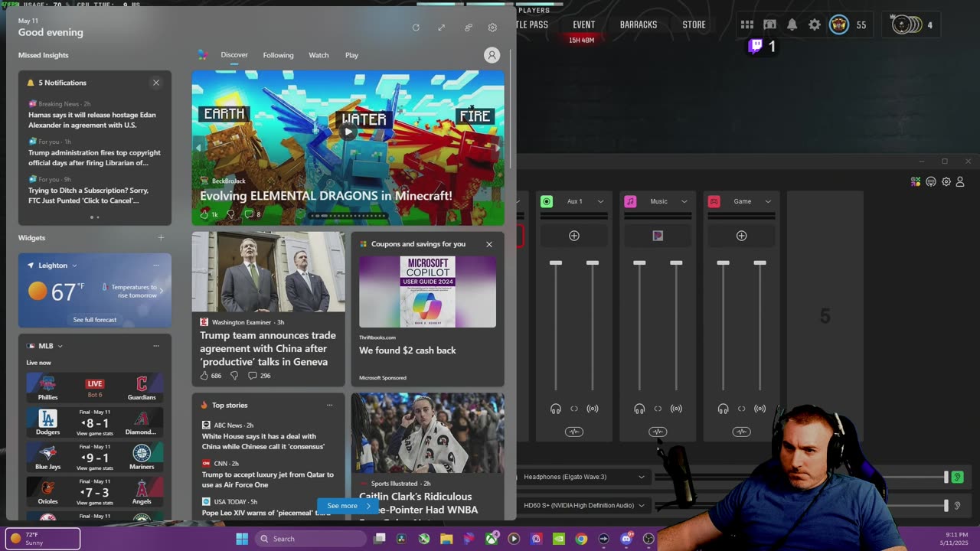Screen dimensions: 980x551
Task: Dislike the Trump trade agreement article
Action: (234, 376)
